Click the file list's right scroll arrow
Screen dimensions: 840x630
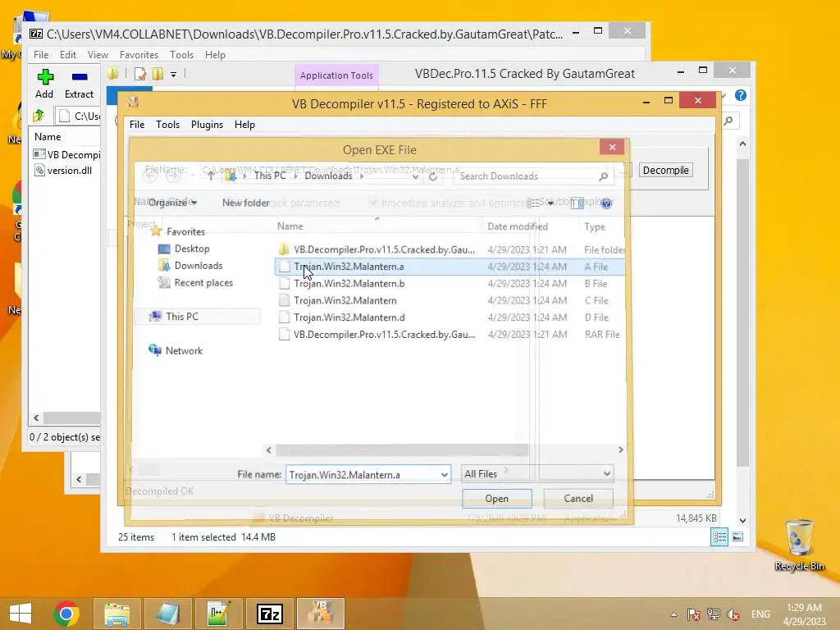(x=620, y=450)
